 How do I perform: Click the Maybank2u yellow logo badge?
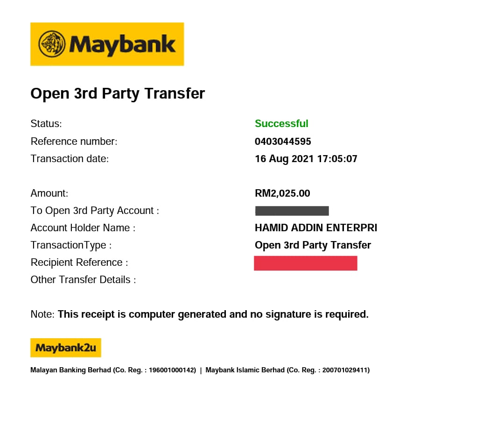66,348
